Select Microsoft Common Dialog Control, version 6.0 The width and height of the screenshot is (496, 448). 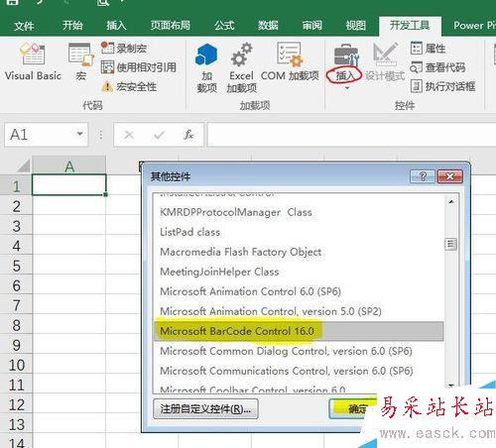[x=299, y=351]
